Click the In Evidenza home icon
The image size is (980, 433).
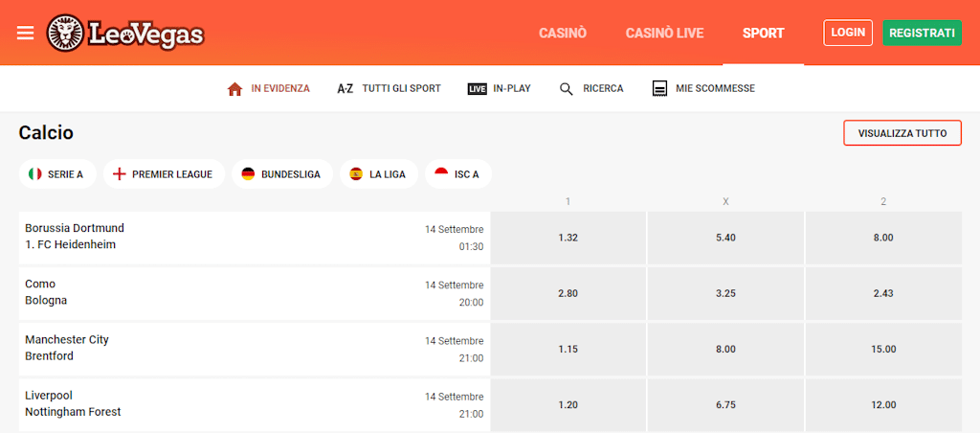(x=234, y=88)
